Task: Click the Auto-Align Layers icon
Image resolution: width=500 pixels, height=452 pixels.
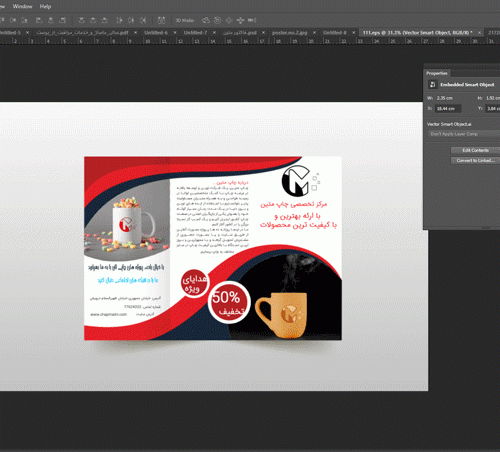Action: pyautogui.click(x=161, y=20)
